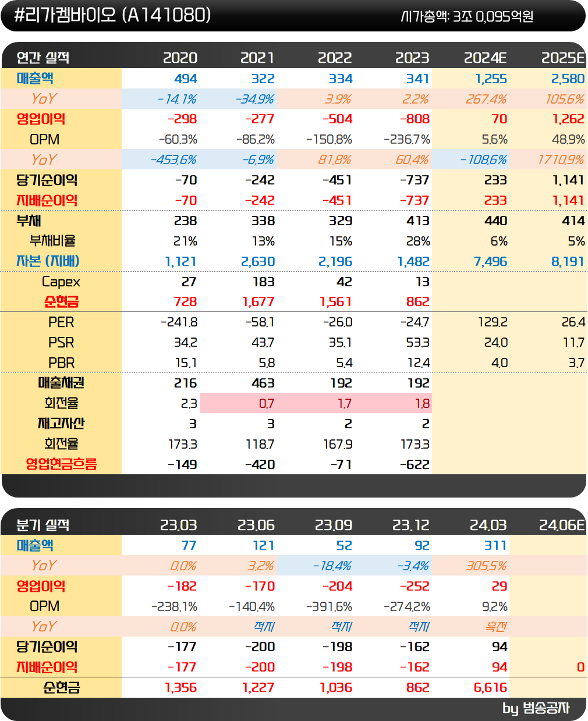Click the market cap text 3조 0,095억원
Screen dimensions: 588x721
(493, 16)
